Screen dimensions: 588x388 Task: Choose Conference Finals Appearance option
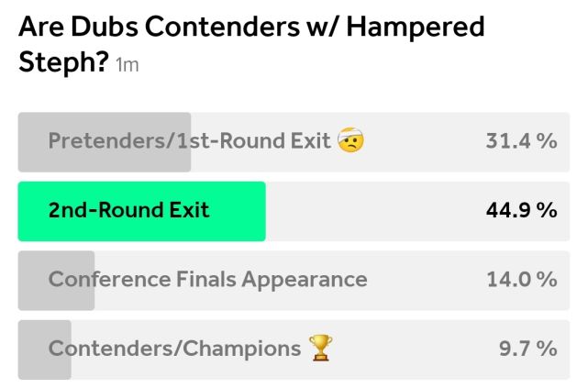tap(208, 280)
